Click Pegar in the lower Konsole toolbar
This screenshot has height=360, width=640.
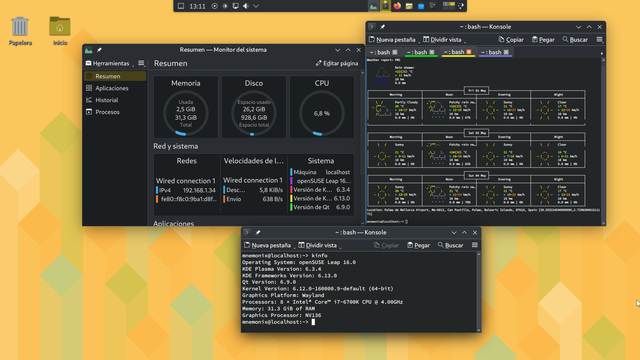click(x=419, y=245)
